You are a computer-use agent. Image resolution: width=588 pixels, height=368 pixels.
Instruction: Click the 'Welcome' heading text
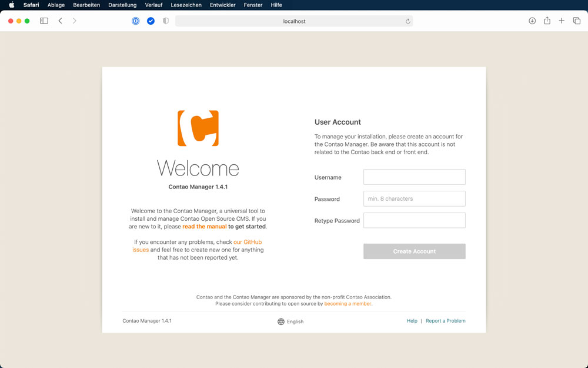[198, 168]
